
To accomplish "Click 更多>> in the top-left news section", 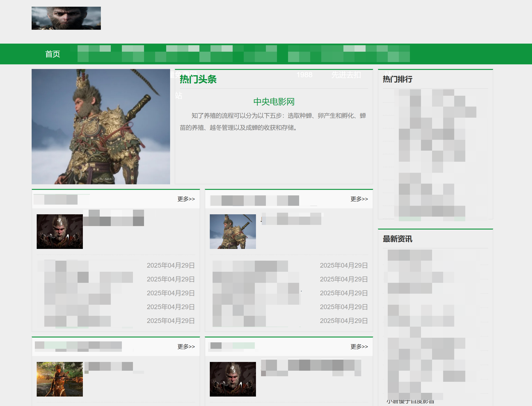I will point(186,199).
